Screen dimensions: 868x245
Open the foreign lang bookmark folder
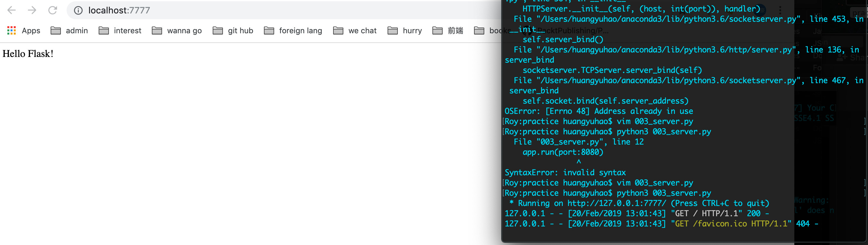pos(293,31)
